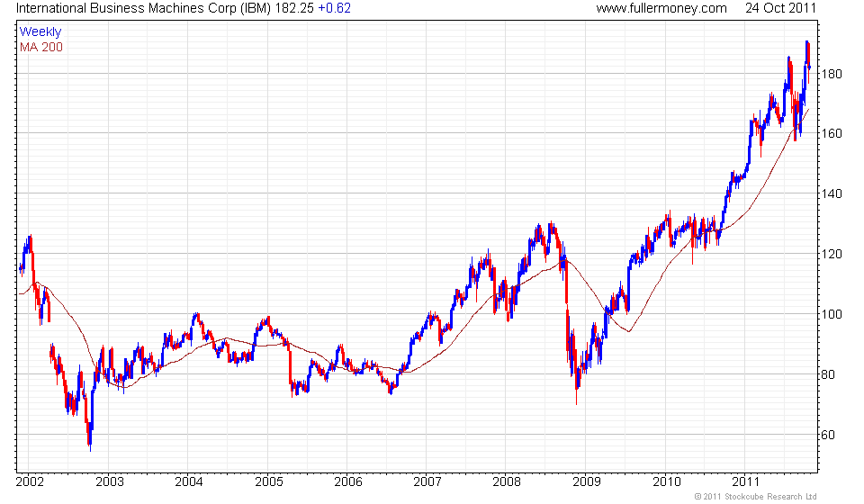
Task: Click the 2009 year axis label
Action: coord(587,482)
